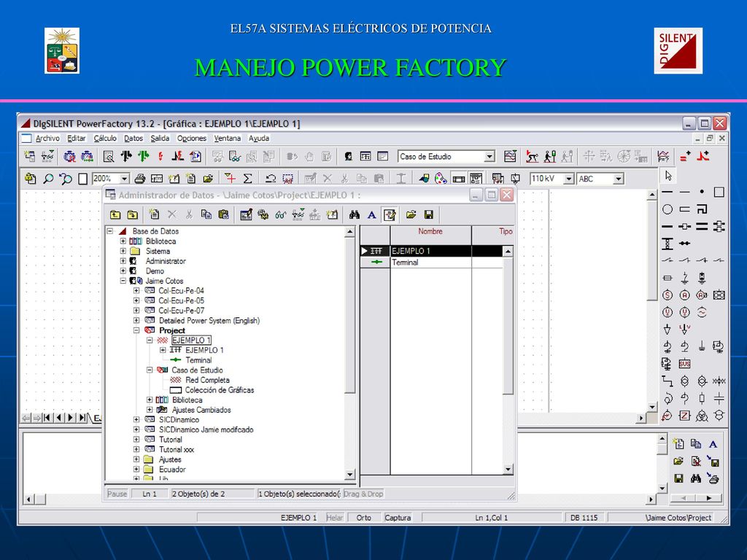Run short-circuit with the red lightning icon
This screenshot has width=747, height=560.
pyautogui.click(x=160, y=156)
